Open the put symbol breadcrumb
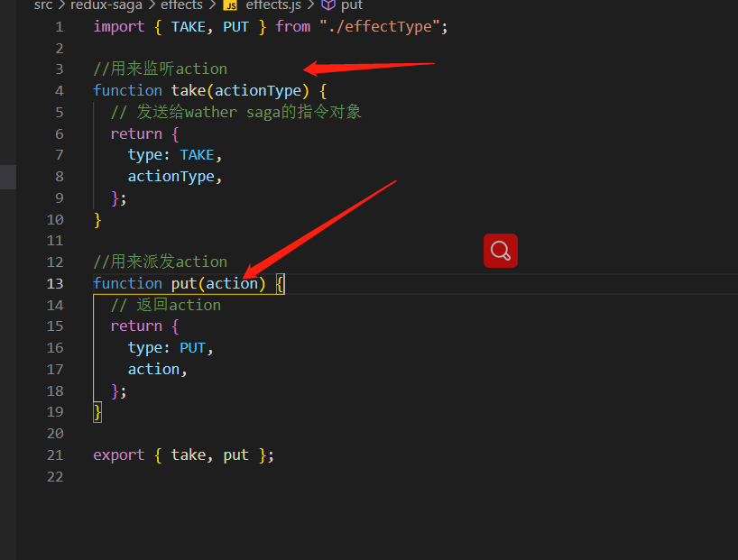The width and height of the screenshot is (738, 560). 352,5
